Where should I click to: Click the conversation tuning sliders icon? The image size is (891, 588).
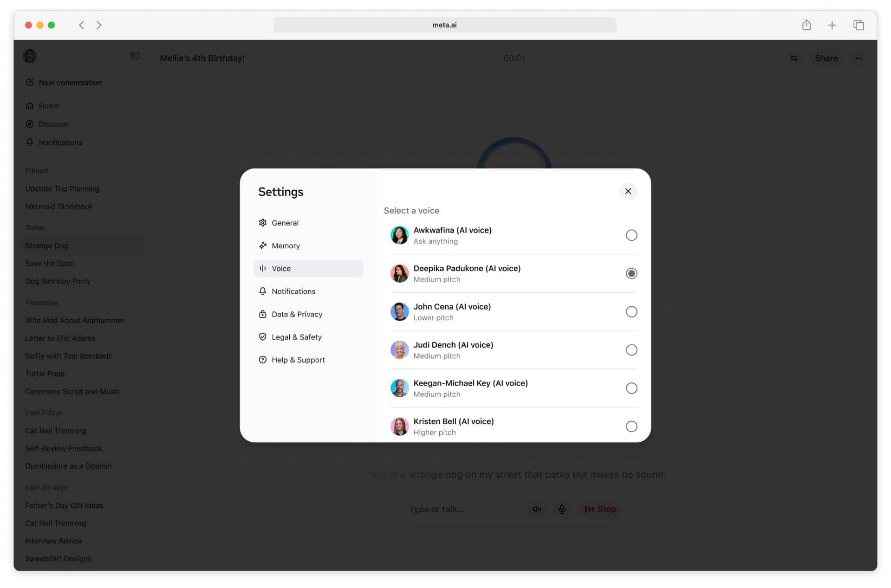794,58
